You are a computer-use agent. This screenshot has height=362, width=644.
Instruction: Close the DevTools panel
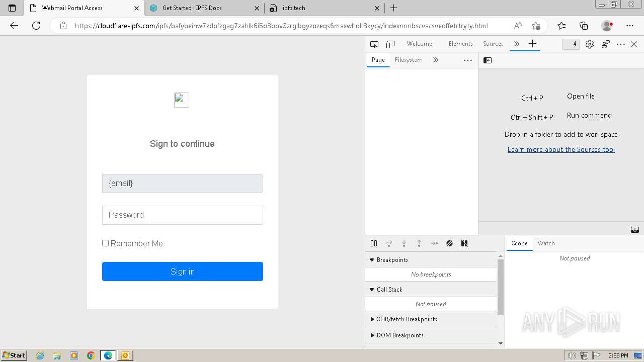(x=634, y=44)
